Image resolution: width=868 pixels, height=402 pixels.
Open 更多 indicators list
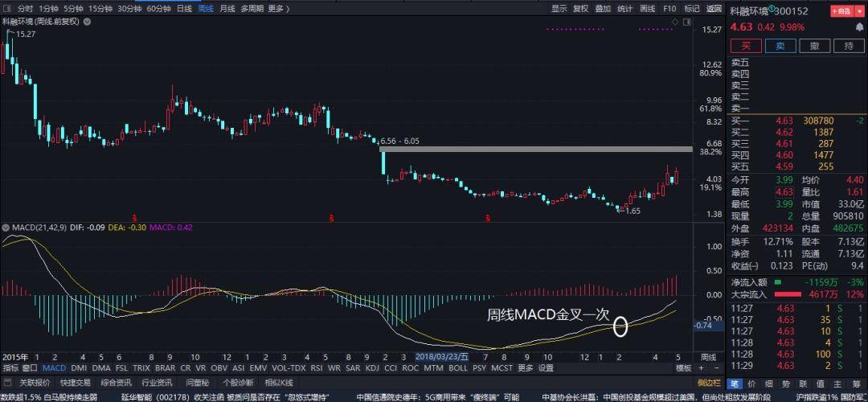coord(526,367)
